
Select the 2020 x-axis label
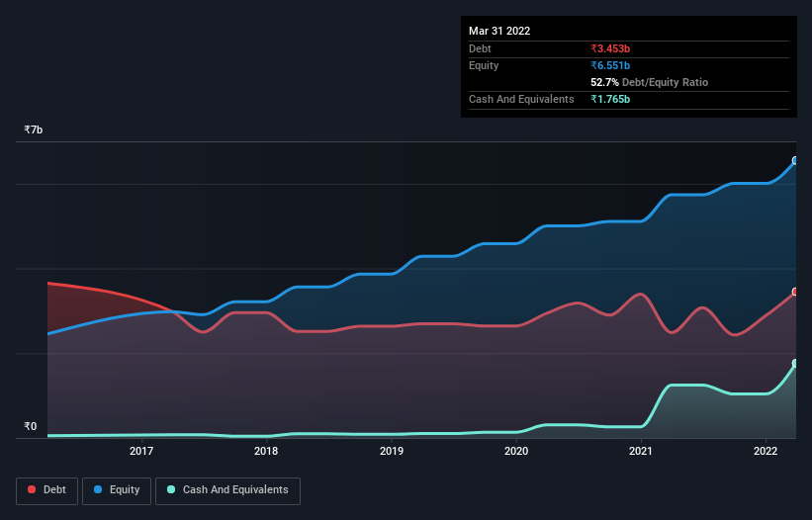(x=516, y=451)
